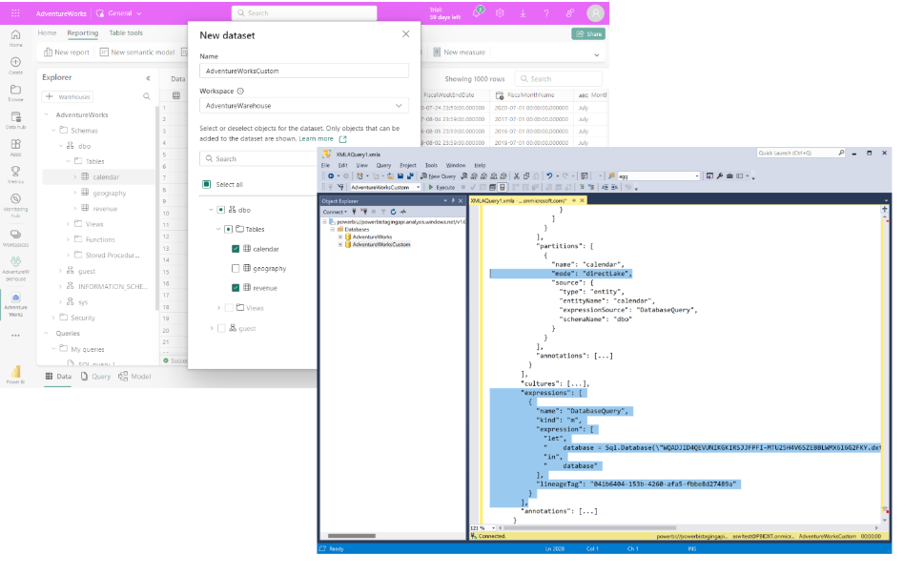
Task: Toggle the Select all checkbox
Action: click(207, 185)
